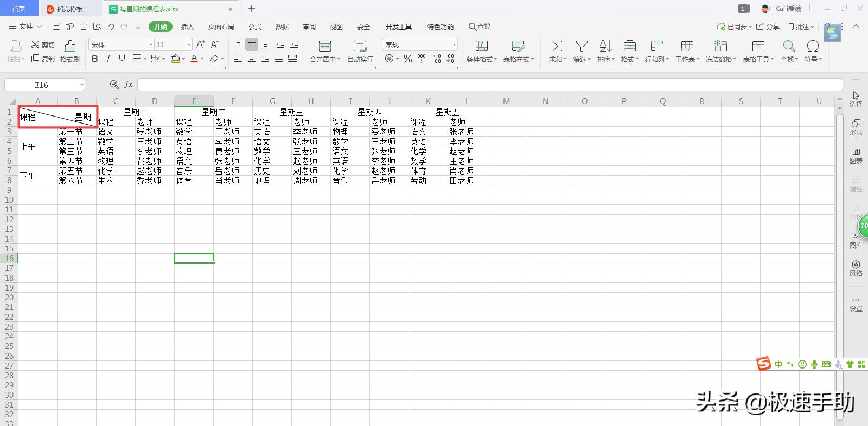Click the Print icon in the quick toolbar

tap(83, 27)
